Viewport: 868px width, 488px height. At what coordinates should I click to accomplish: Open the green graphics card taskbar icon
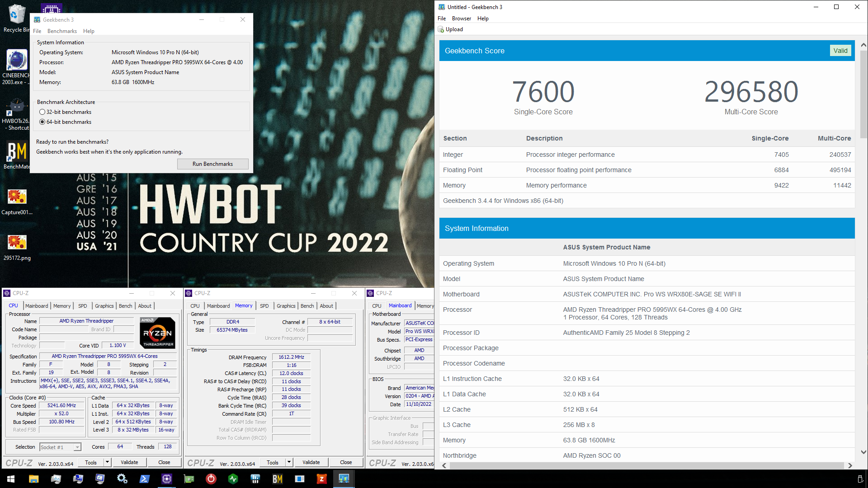[189, 479]
